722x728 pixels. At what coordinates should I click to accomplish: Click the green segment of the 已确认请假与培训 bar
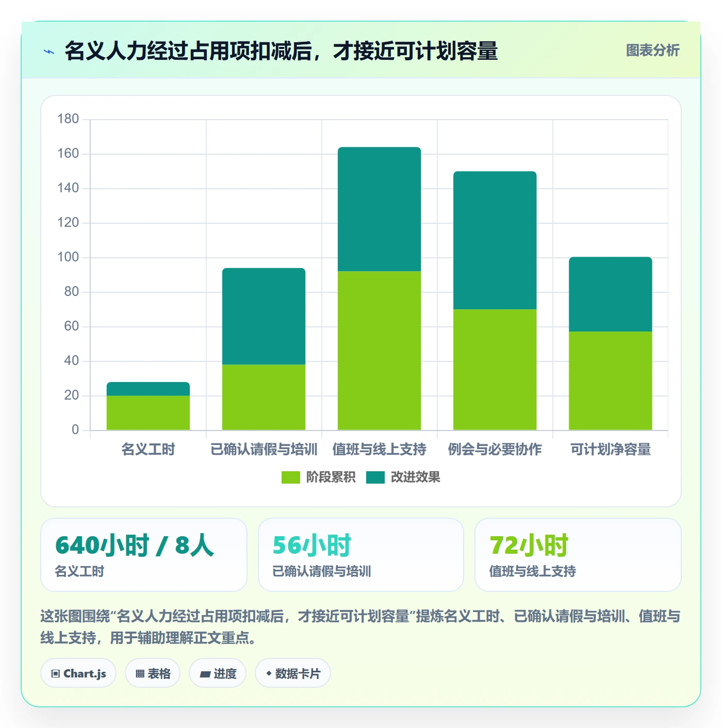pyautogui.click(x=264, y=398)
